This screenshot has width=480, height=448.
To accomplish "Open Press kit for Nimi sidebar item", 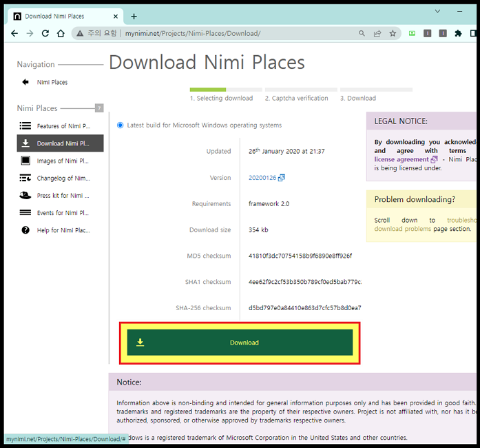I will [61, 195].
